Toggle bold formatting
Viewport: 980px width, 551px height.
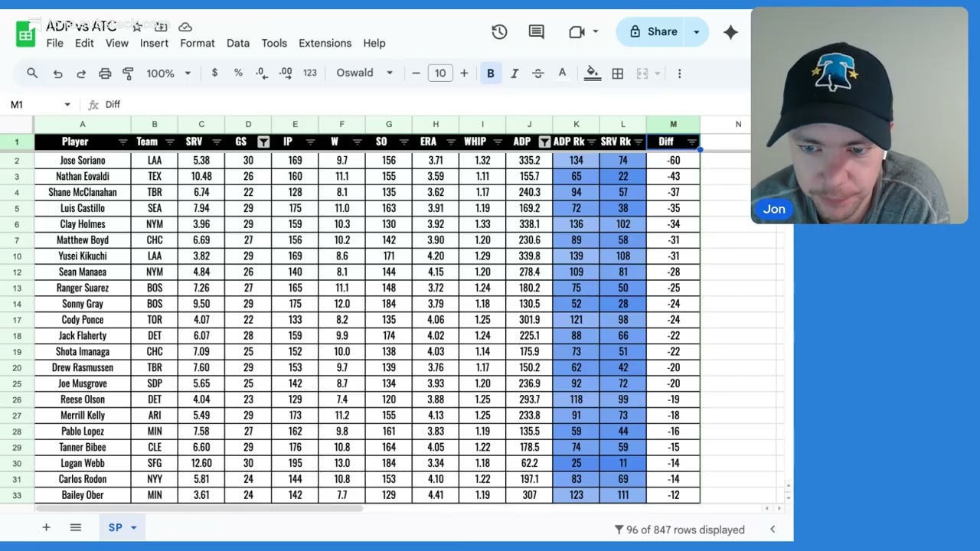(x=491, y=73)
